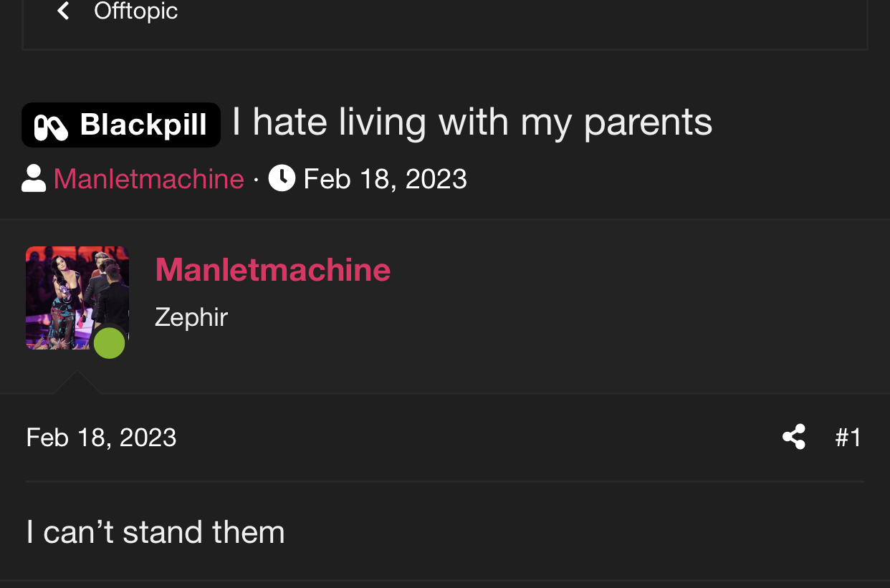Click the post text I can't stand them
This screenshot has height=588, width=890.
[x=155, y=532]
